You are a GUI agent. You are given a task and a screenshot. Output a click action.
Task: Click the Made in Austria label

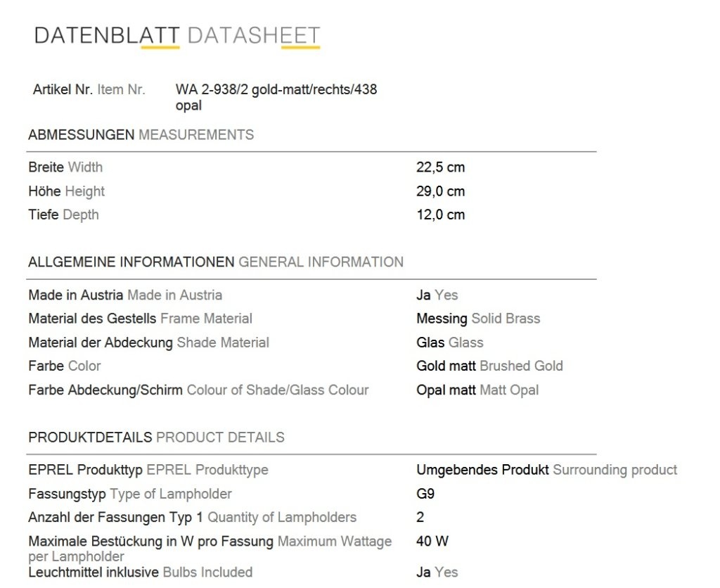coord(125,295)
